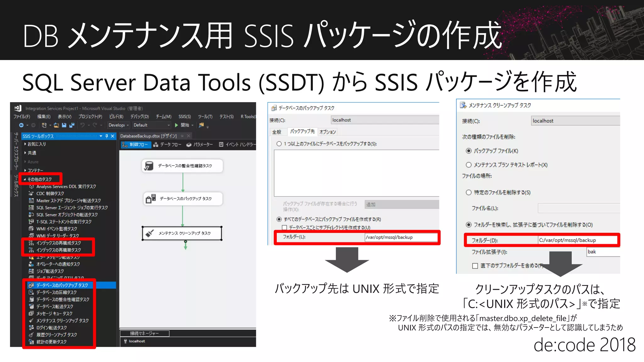This screenshot has height=362, width=644.
Task: Select the database integrity check task node icon
Action: (x=149, y=166)
